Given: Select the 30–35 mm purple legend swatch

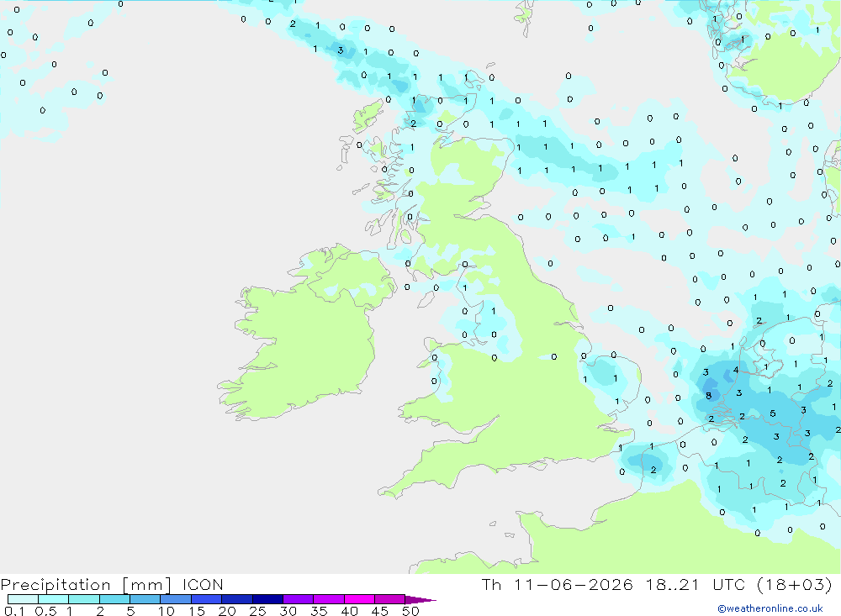Looking at the screenshot, I should (x=299, y=599).
